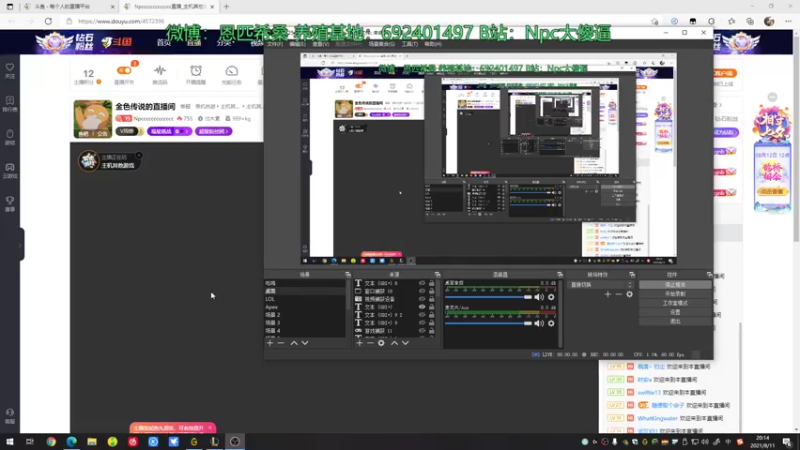Viewport: 800px width, 450px height.
Task: Toggle visibility of 视频捕获设备 source
Action: [422, 299]
